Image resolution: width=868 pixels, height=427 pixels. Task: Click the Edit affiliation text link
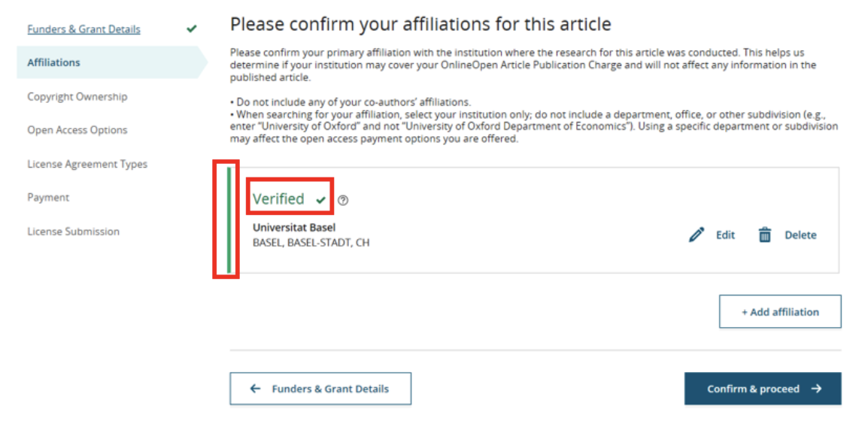pyautogui.click(x=725, y=235)
